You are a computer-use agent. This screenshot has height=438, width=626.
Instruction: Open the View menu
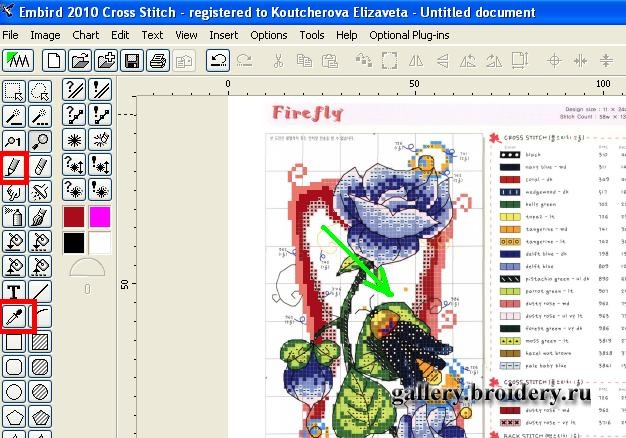(186, 35)
